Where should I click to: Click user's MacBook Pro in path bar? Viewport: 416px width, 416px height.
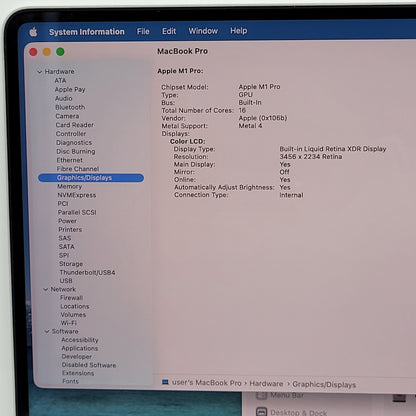207,383
